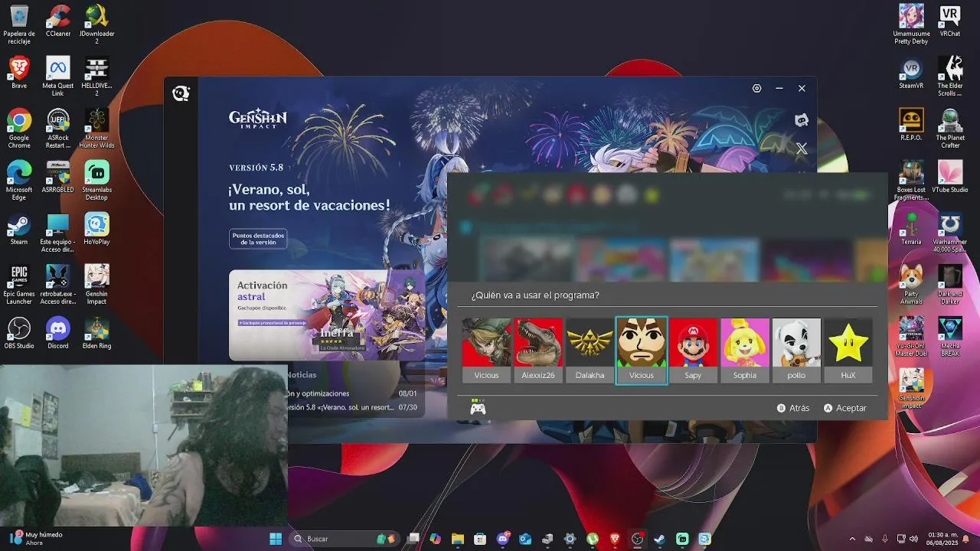Pick the HuX star profile
The height and width of the screenshot is (551, 980).
coord(848,350)
